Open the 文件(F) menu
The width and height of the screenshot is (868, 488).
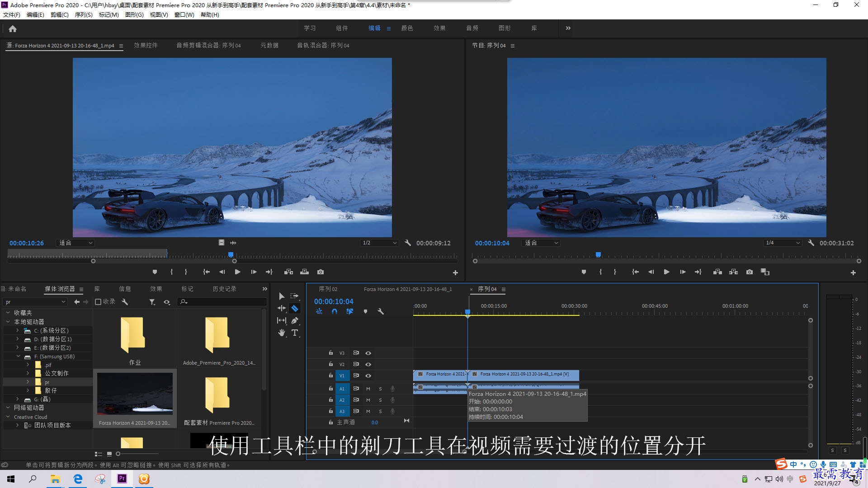click(12, 15)
